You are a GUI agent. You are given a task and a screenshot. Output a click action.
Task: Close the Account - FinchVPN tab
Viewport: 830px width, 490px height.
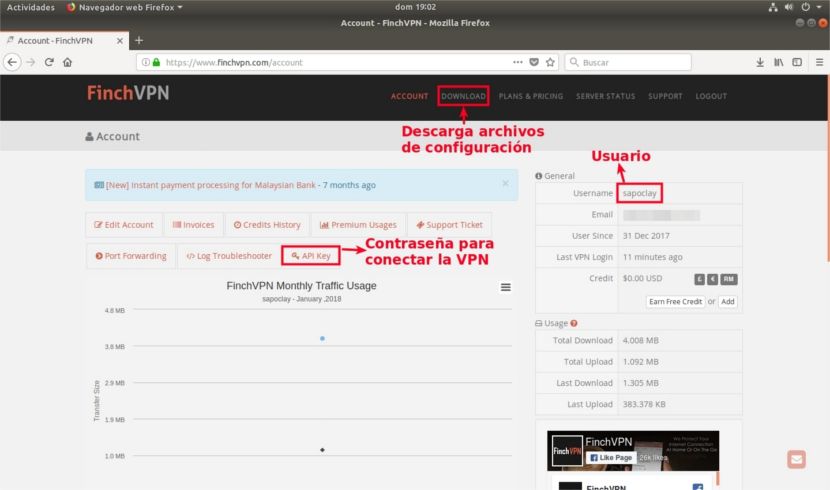click(x=120, y=41)
